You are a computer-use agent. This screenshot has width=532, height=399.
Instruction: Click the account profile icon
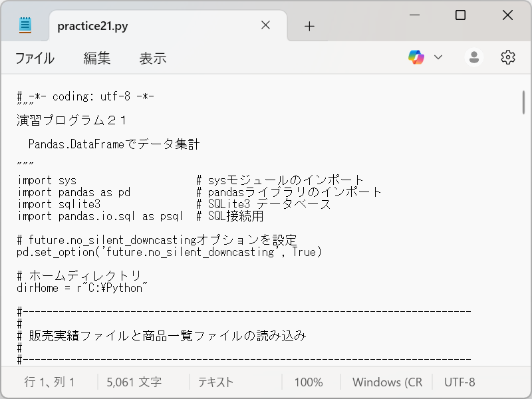click(473, 57)
